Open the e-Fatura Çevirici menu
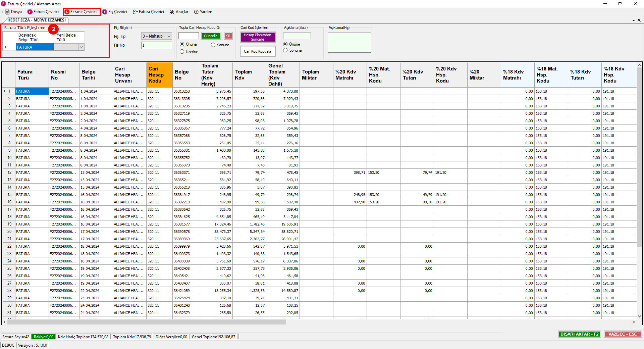This screenshot has height=349, width=644. click(x=148, y=12)
